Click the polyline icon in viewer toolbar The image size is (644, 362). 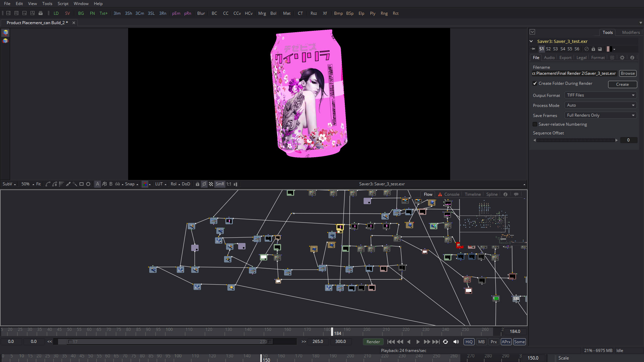[x=48, y=184]
